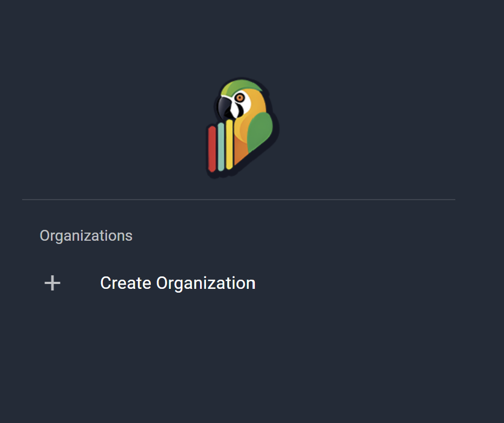Open the Create Organization option

point(177,283)
